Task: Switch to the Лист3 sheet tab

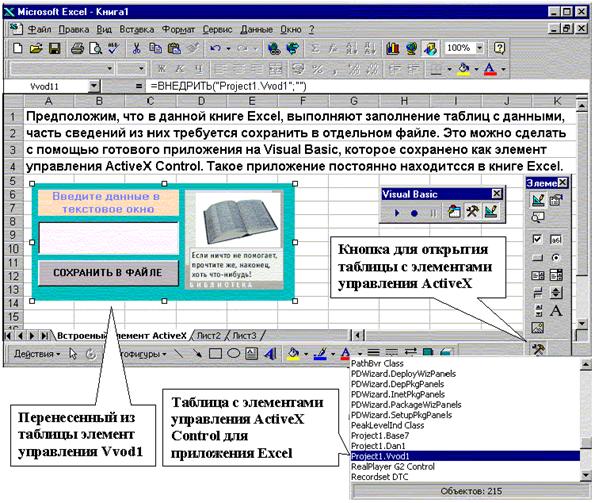Action: tap(244, 335)
